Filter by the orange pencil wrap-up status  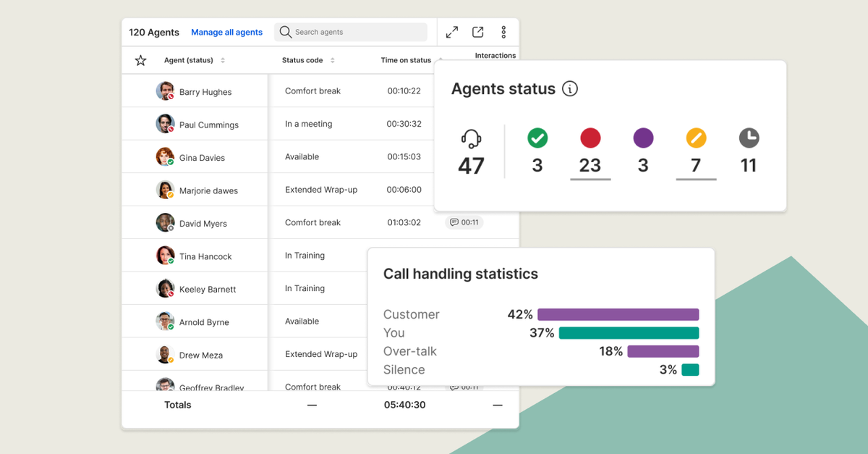tap(696, 138)
